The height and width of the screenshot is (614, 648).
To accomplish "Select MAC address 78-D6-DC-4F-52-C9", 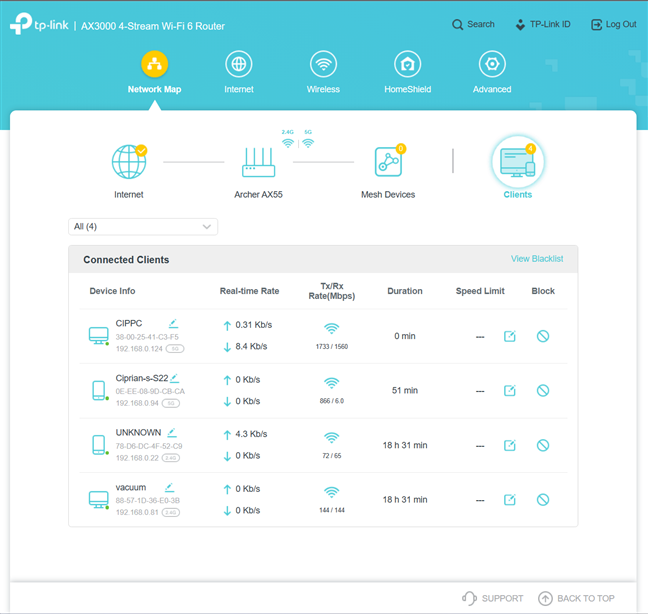I will pos(149,446).
